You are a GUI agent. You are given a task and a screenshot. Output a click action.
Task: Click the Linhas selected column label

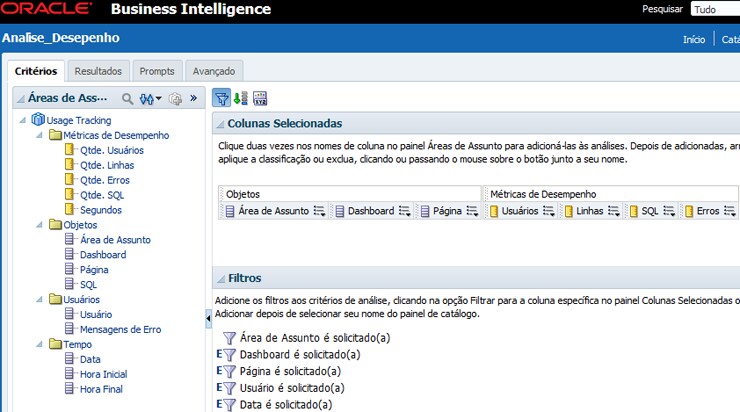589,211
